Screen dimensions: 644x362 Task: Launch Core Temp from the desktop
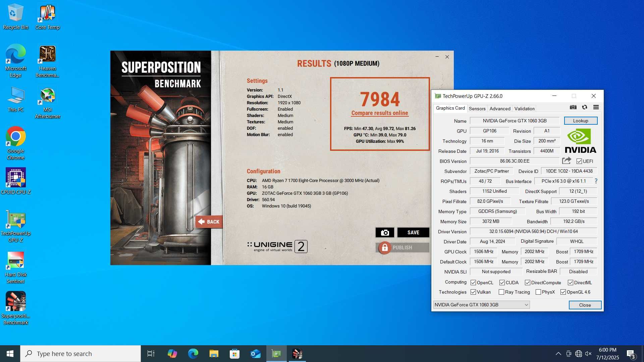point(47,17)
